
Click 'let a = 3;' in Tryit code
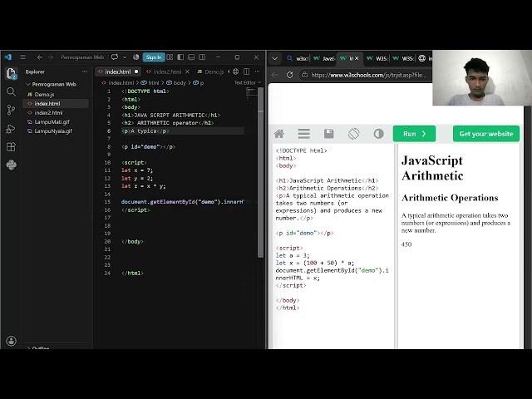tap(293, 255)
